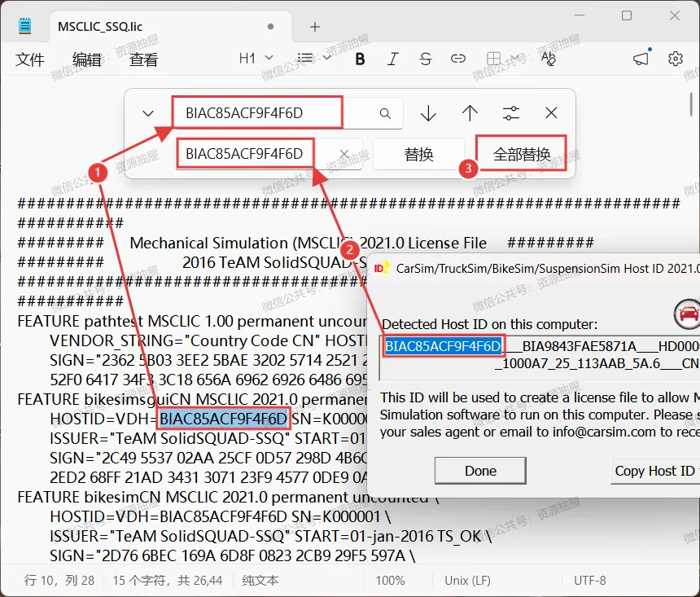Click the Notepad app icon
This screenshot has height=597, width=700.
coord(24,26)
